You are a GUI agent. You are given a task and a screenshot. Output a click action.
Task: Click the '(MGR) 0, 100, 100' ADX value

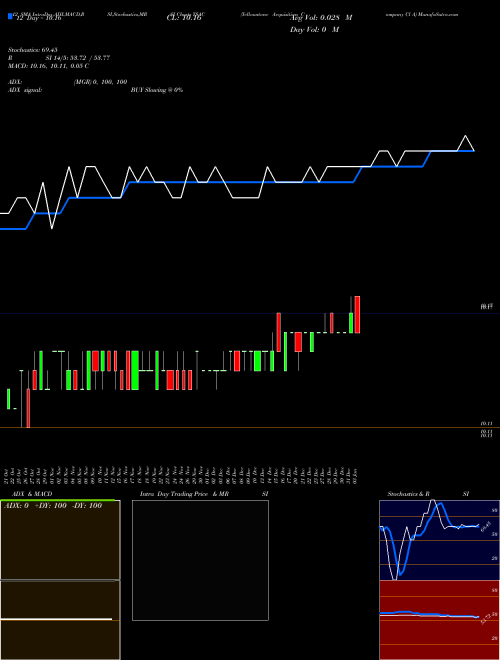point(100,82)
